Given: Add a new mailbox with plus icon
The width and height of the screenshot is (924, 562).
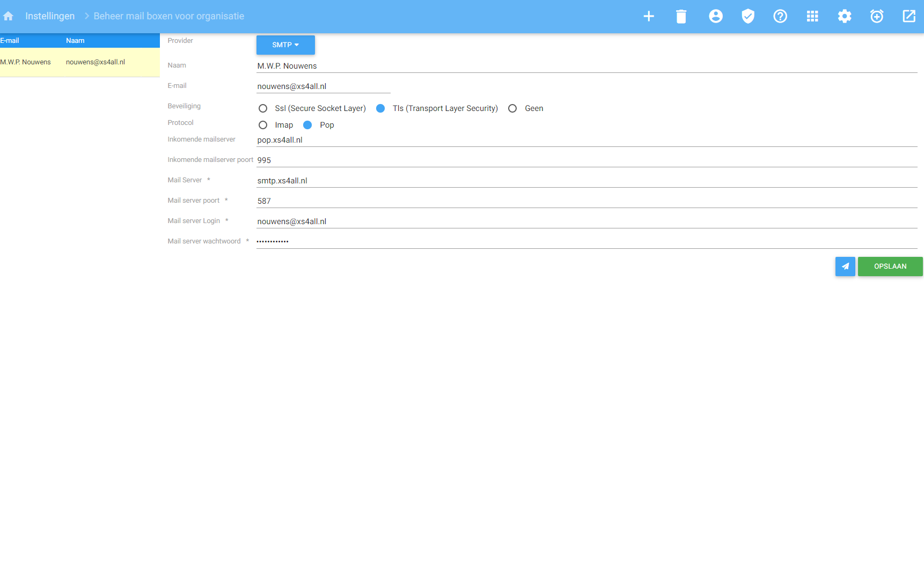Looking at the screenshot, I should (x=649, y=16).
